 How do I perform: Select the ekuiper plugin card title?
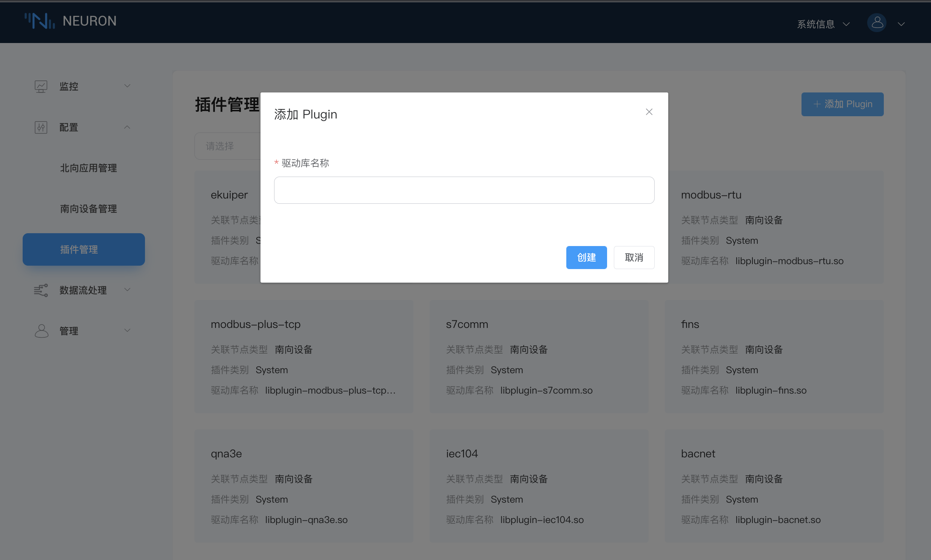tap(229, 195)
